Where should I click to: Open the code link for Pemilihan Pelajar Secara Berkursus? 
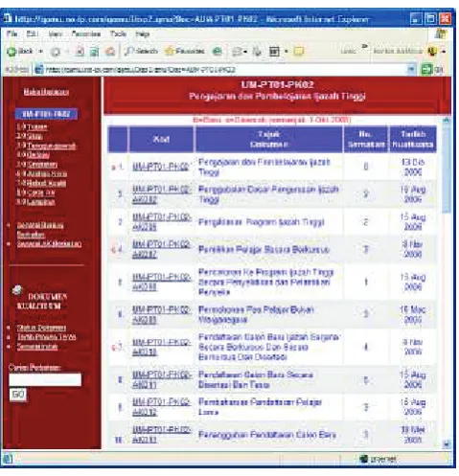pos(162,249)
